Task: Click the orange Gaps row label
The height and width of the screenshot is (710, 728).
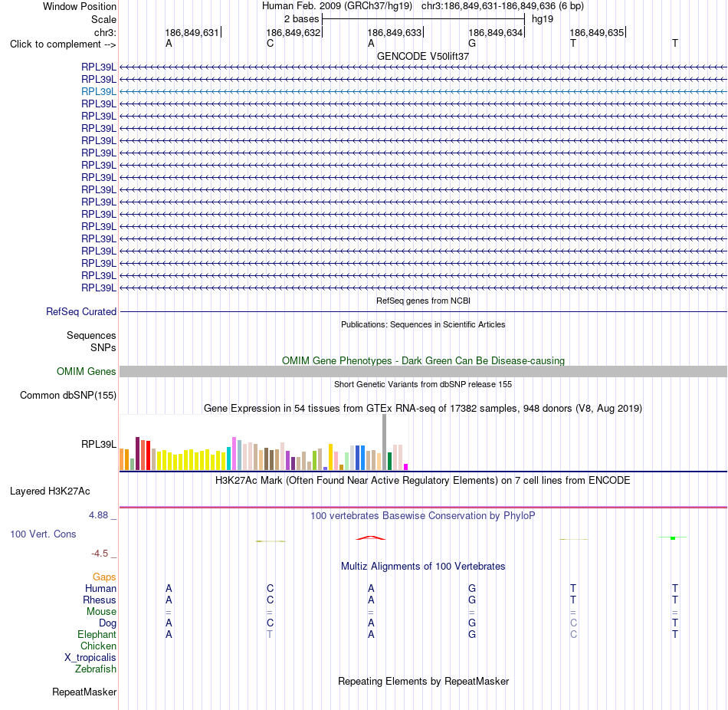Action: (x=104, y=577)
